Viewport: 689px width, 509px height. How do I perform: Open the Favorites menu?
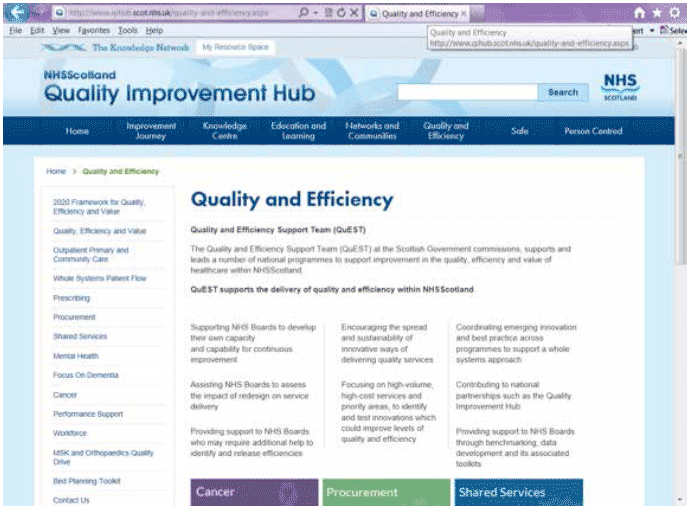coord(94,30)
